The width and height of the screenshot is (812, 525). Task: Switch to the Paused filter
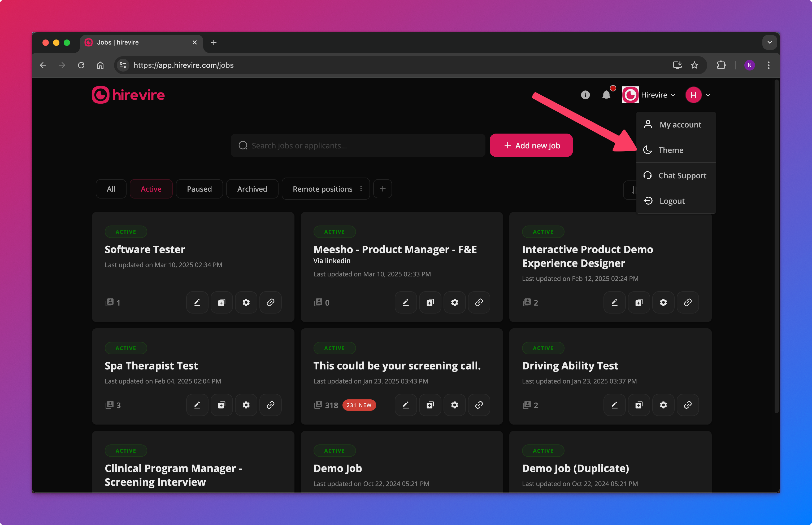point(199,189)
